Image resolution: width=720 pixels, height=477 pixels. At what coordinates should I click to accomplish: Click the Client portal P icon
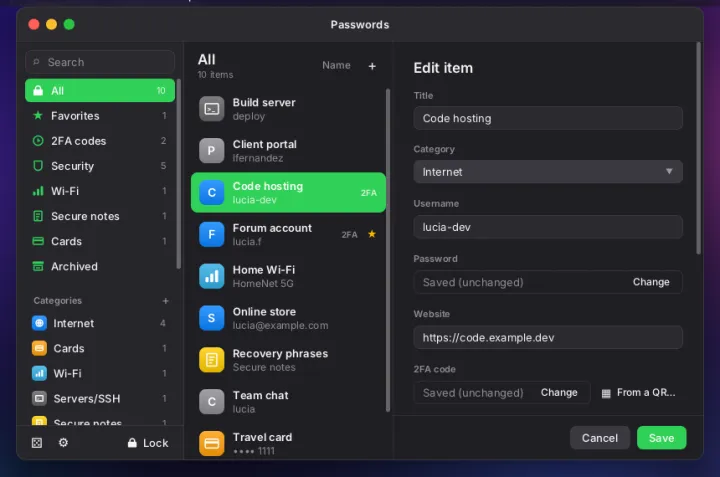tap(211, 151)
